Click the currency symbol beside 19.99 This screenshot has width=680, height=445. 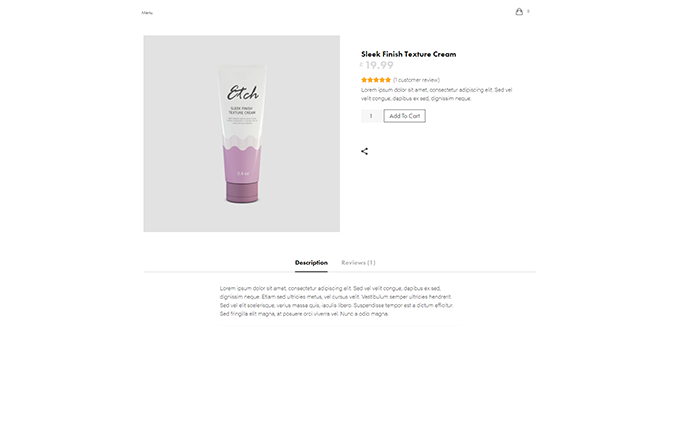[361, 64]
